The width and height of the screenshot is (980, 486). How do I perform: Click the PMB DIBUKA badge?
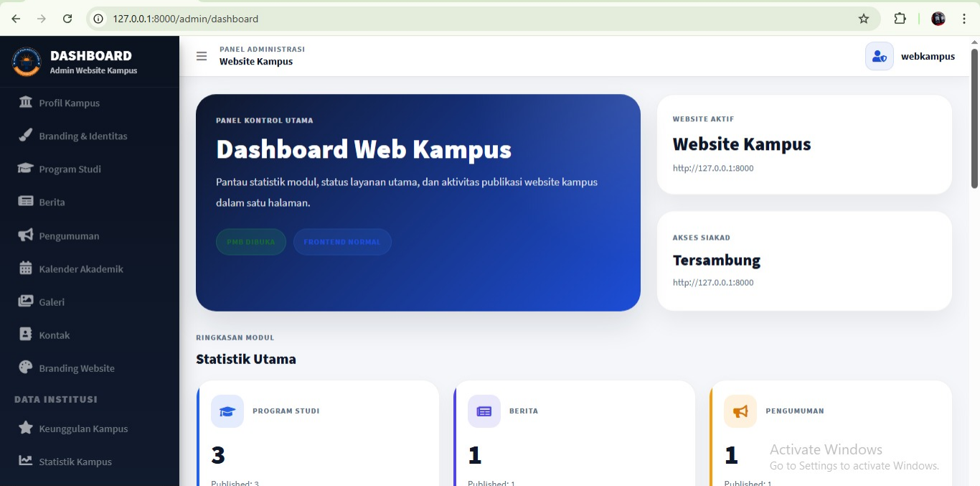(x=251, y=242)
